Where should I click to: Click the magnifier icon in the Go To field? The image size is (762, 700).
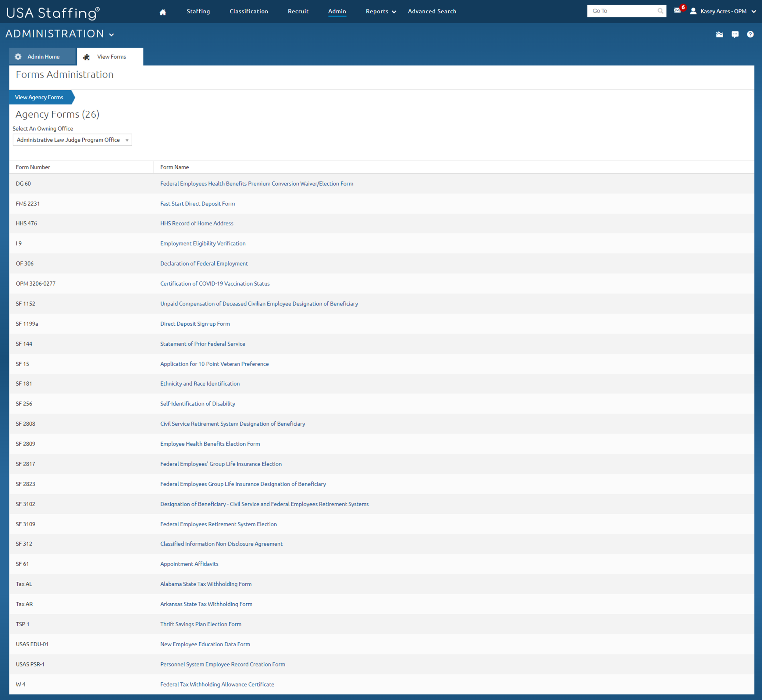661,11
